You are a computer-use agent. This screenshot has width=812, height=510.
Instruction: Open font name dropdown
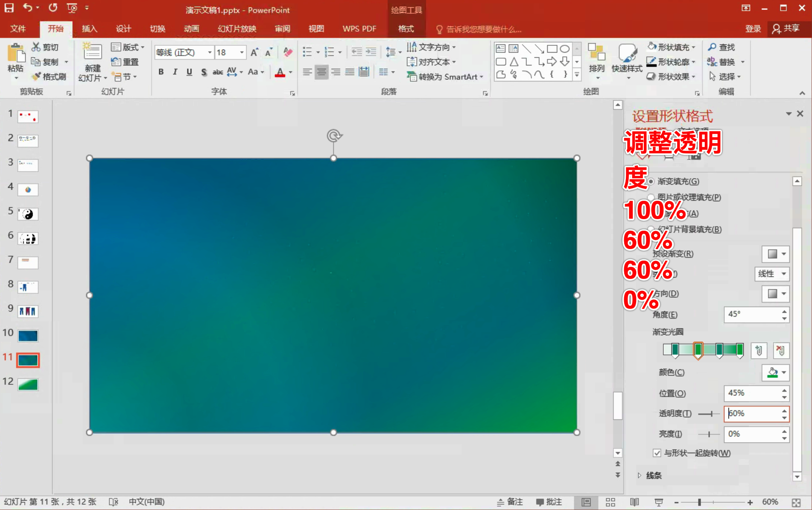point(210,52)
